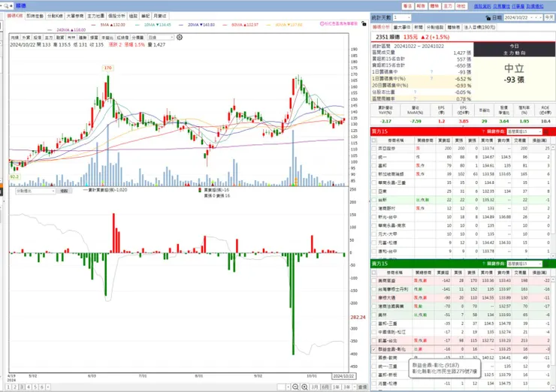
Task: Click the 重置 button at the chart bottom right
Action: [362, 387]
